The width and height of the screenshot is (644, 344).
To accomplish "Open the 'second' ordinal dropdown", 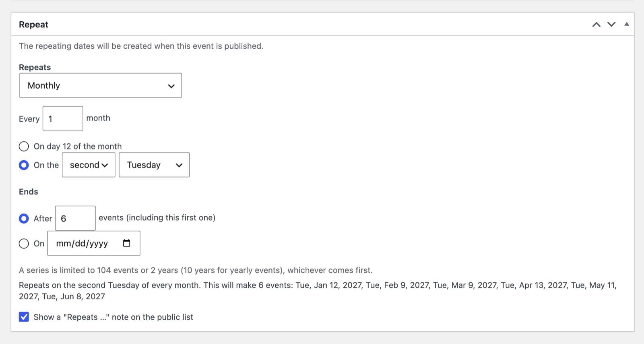I will pos(89,165).
